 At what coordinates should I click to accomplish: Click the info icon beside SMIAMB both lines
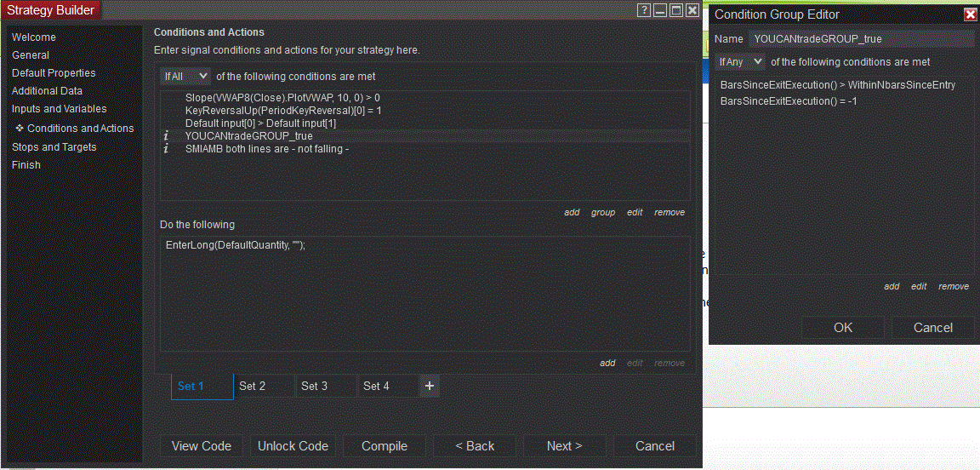[166, 149]
